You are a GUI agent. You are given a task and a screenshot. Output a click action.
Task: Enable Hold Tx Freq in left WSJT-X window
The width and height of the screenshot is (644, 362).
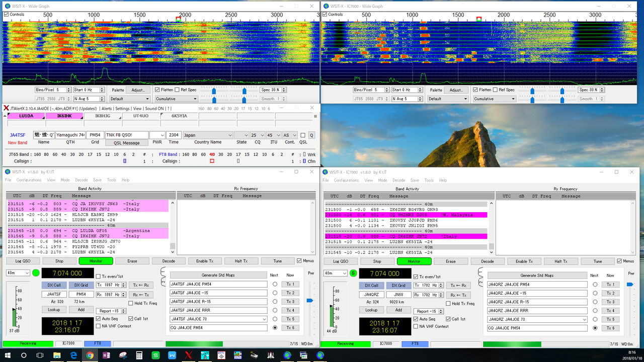coord(131,303)
